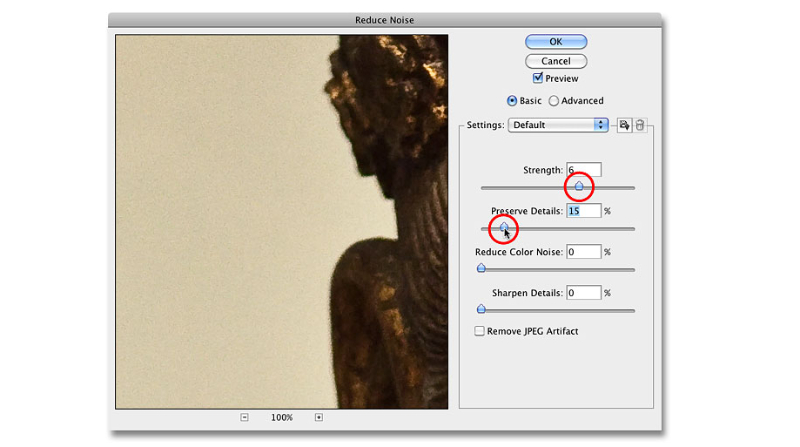Zoom out preview with minus icon
This screenshot has height=447, width=800.
coord(244,417)
